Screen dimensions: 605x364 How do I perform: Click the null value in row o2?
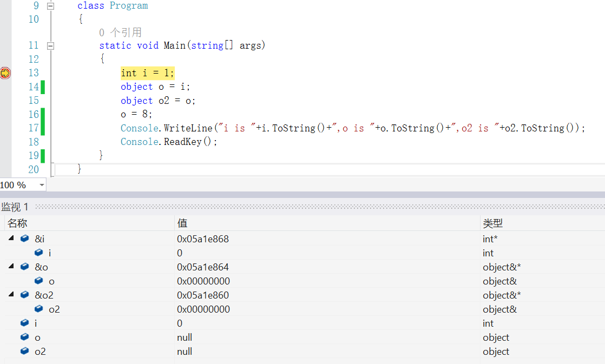185,352
